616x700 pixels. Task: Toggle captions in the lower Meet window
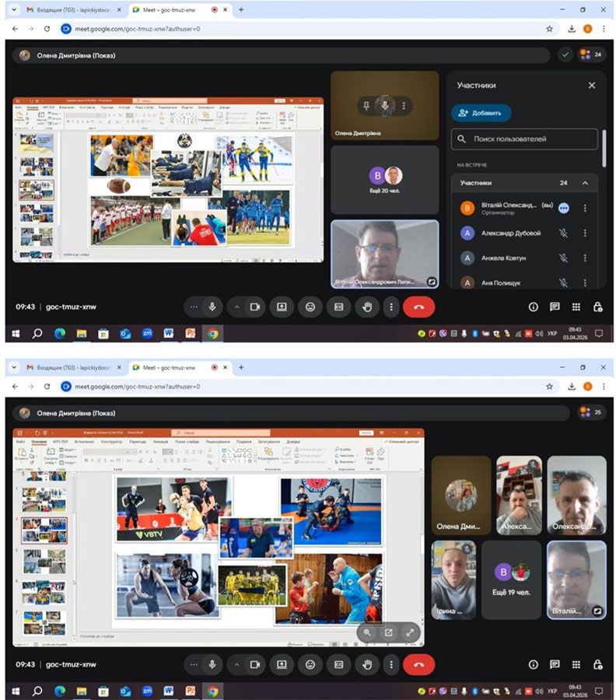(339, 664)
